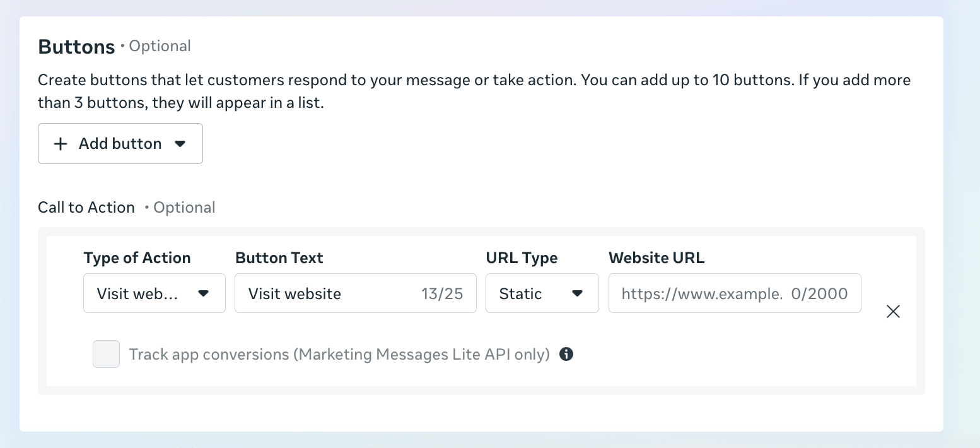Click the arrow in URL Type dropdown
The width and height of the screenshot is (980, 448).
pos(576,293)
